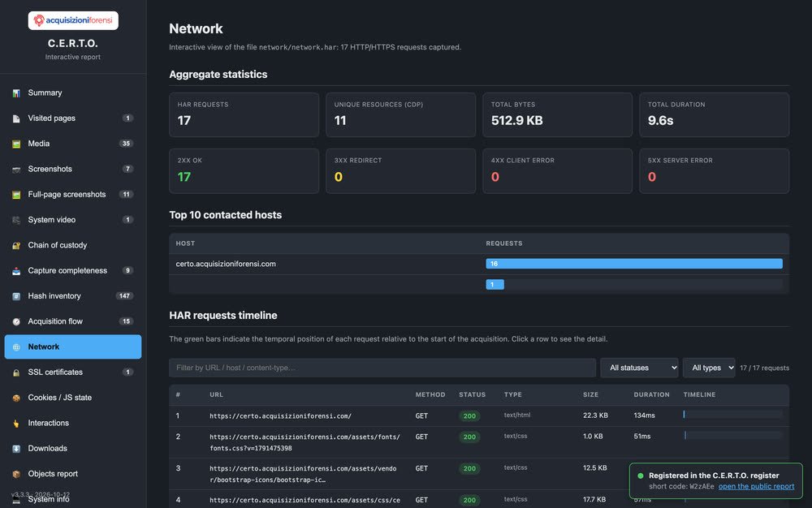Click the 35 badge beside Media
Screen dimensions: 812x508
[x=126, y=144]
